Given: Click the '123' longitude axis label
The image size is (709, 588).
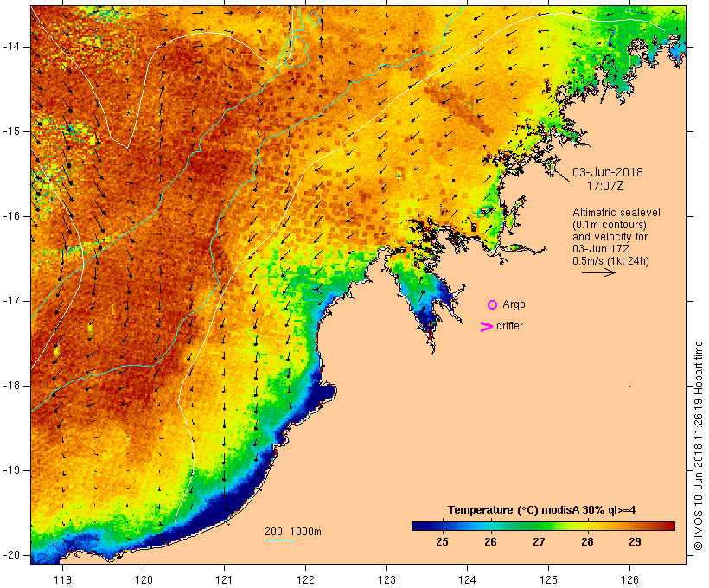Looking at the screenshot, I should pyautogui.click(x=386, y=580).
